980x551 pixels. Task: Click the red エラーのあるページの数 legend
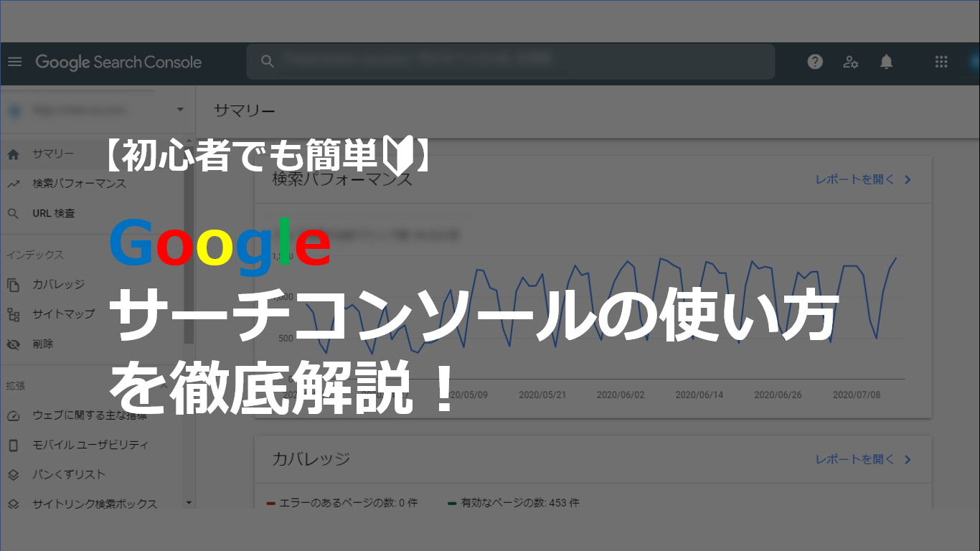[341, 503]
